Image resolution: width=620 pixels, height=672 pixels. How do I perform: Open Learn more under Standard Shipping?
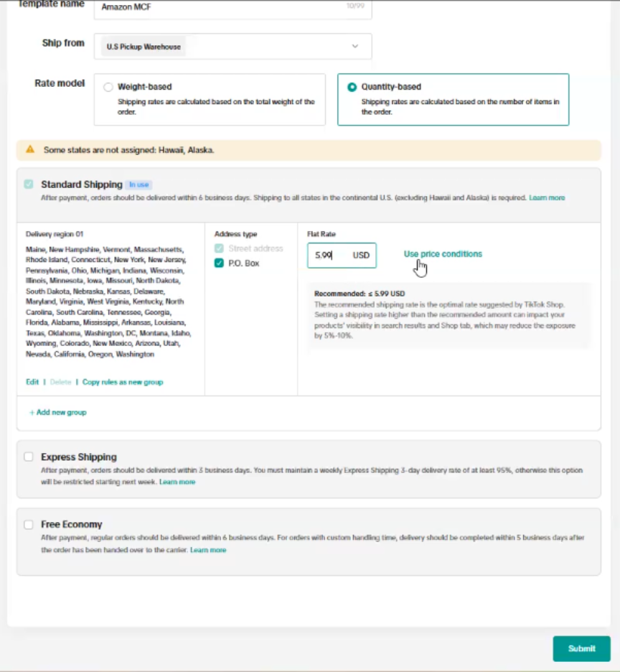click(x=547, y=197)
